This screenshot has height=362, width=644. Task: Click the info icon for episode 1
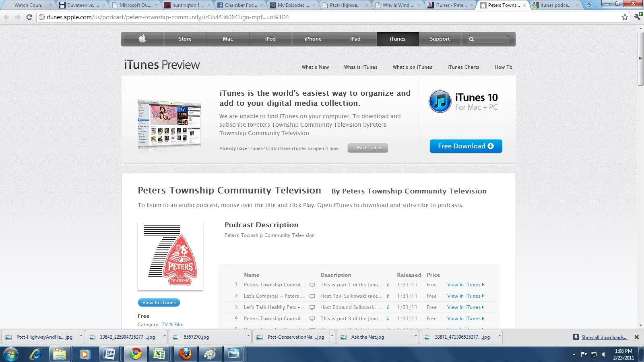(388, 285)
